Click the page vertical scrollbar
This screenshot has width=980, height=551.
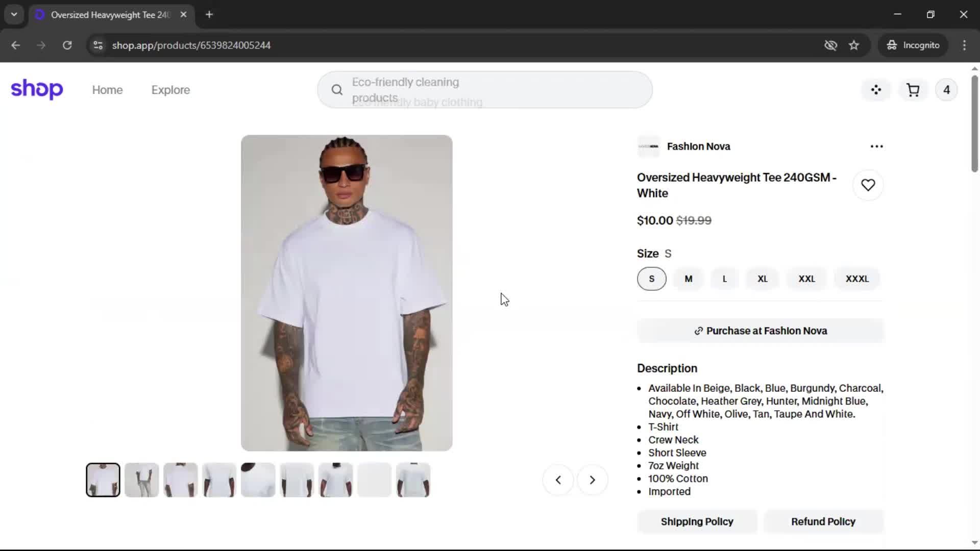pos(974,124)
